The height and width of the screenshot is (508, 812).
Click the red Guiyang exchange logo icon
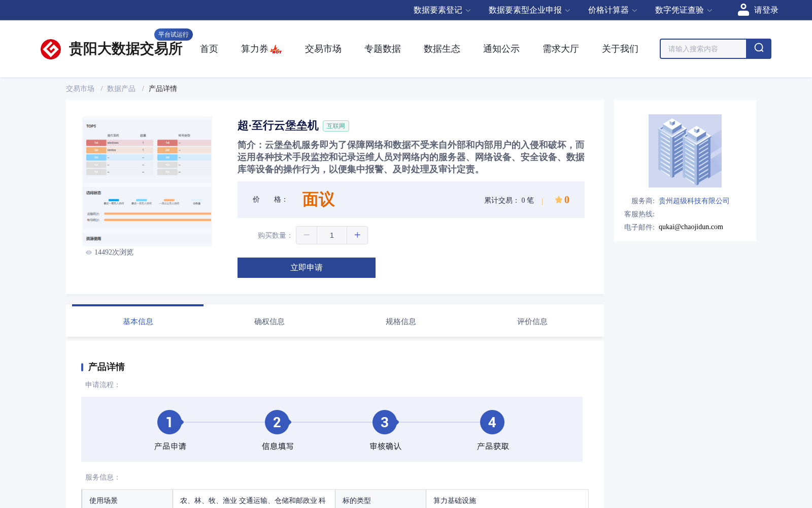[51, 49]
